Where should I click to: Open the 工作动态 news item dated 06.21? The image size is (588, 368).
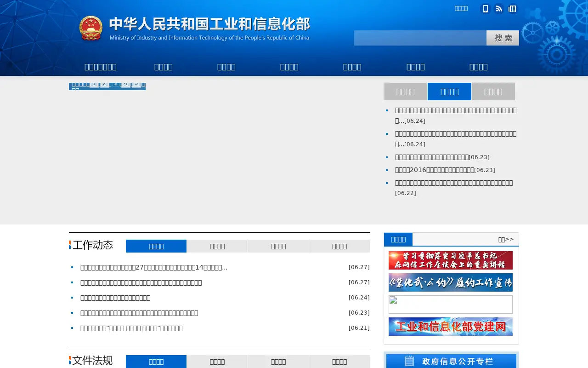click(131, 328)
